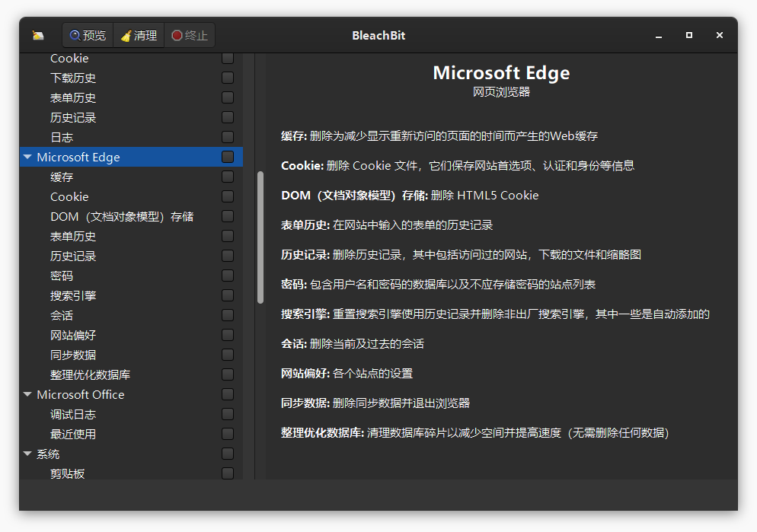
Task: Click the 预览 preview magnifier button
Action: coord(88,35)
